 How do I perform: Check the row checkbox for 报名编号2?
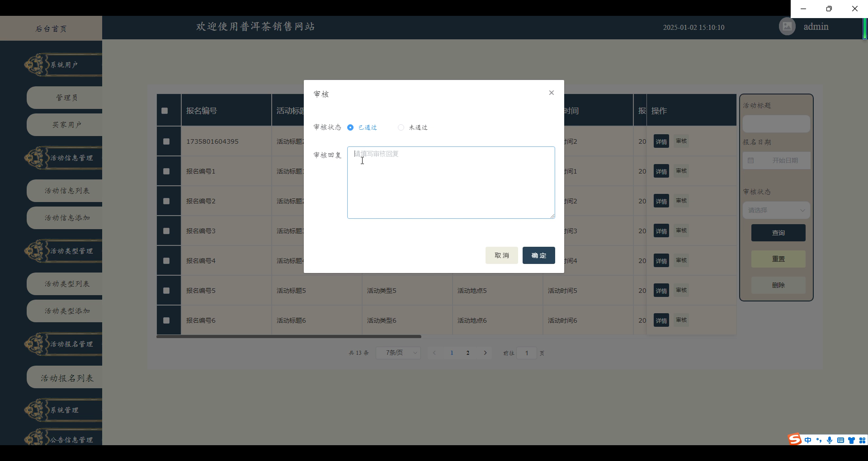tap(166, 201)
